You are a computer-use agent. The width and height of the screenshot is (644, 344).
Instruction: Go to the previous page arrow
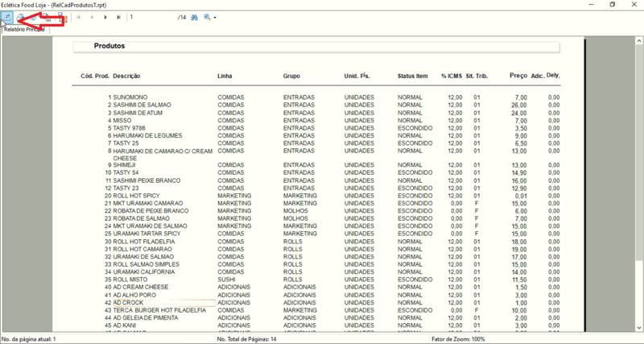92,17
